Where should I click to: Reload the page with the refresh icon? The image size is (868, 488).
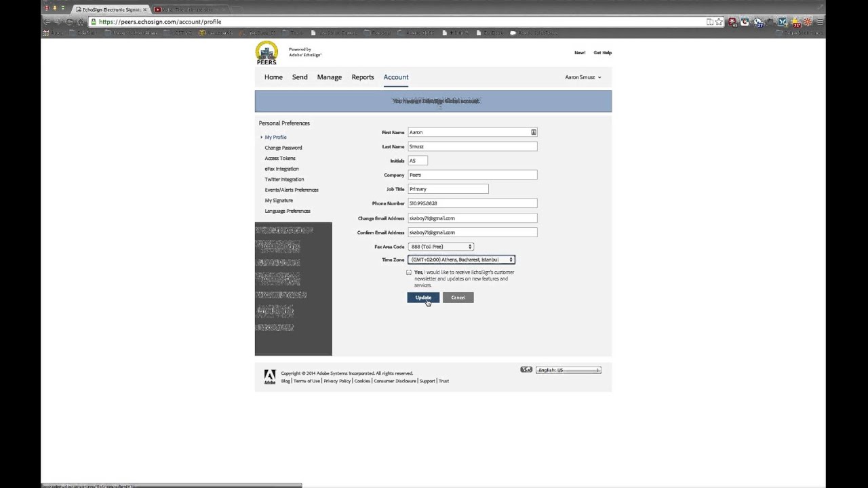coord(69,22)
